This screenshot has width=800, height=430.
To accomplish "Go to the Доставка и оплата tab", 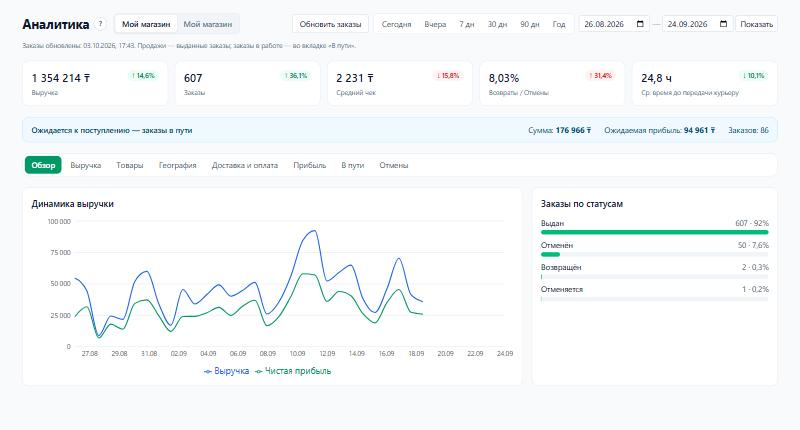I will [245, 165].
